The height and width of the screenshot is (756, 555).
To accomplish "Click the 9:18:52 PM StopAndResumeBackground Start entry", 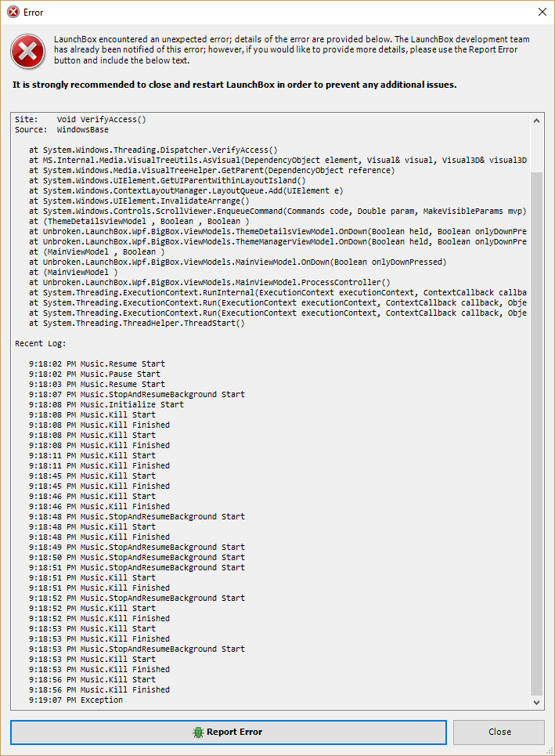I will pos(137,598).
